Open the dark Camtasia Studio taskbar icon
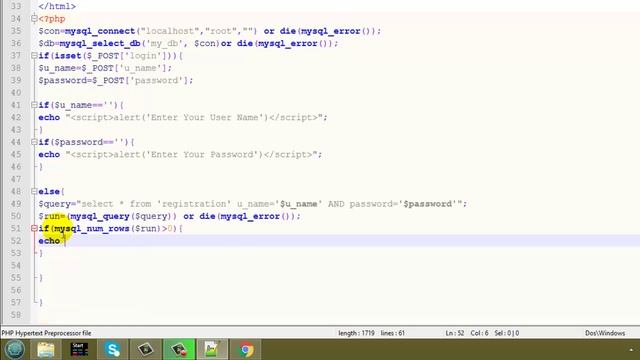Viewport: 640px width, 360px height. pos(146,350)
